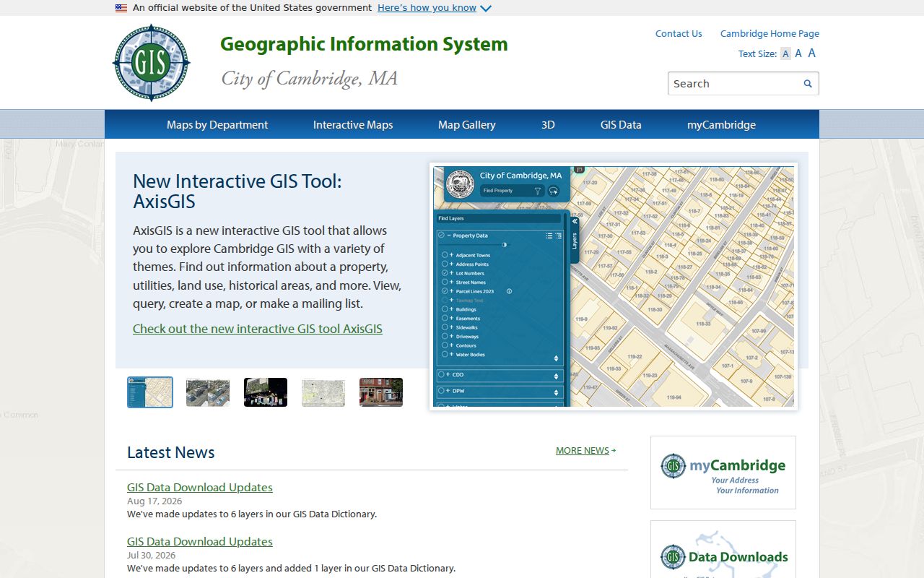This screenshot has width=924, height=578.
Task: Open the 'Here's how you know' link
Action: tap(427, 8)
